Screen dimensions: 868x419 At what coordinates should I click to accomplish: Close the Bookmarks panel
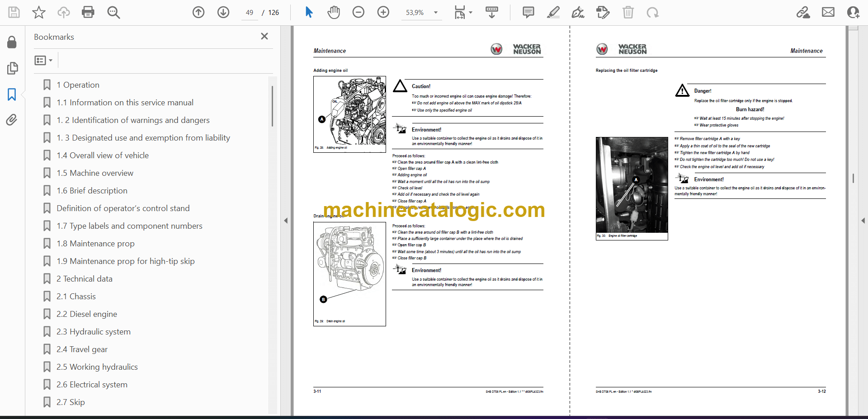(264, 36)
